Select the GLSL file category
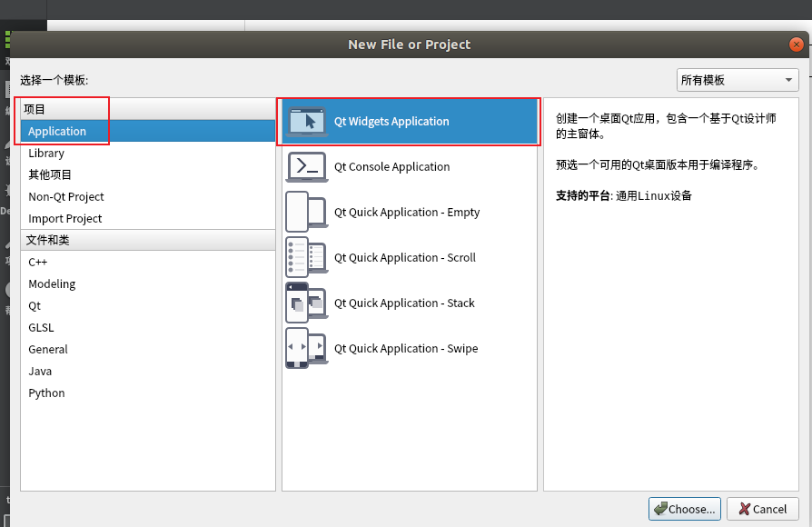 point(148,327)
